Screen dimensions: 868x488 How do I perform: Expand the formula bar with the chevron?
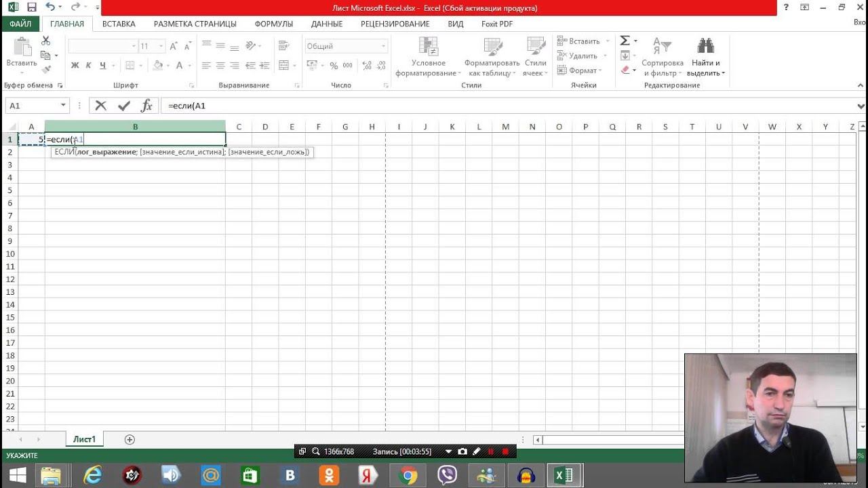pos(861,106)
